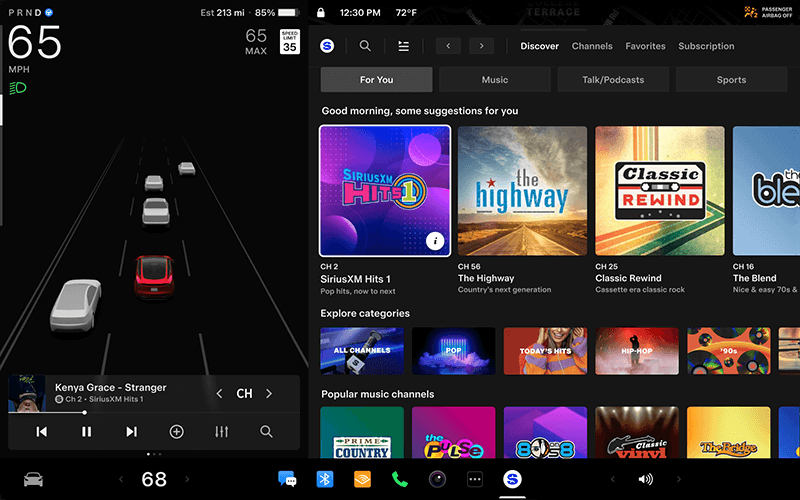The image size is (800, 500).
Task: Navigate back in SiriusXM browser
Action: (x=447, y=46)
